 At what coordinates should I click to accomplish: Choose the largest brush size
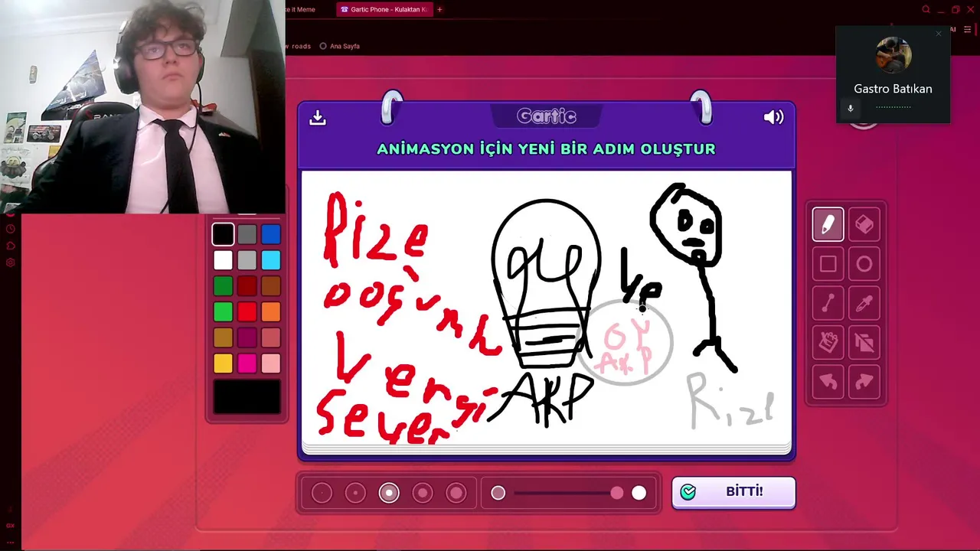point(456,493)
